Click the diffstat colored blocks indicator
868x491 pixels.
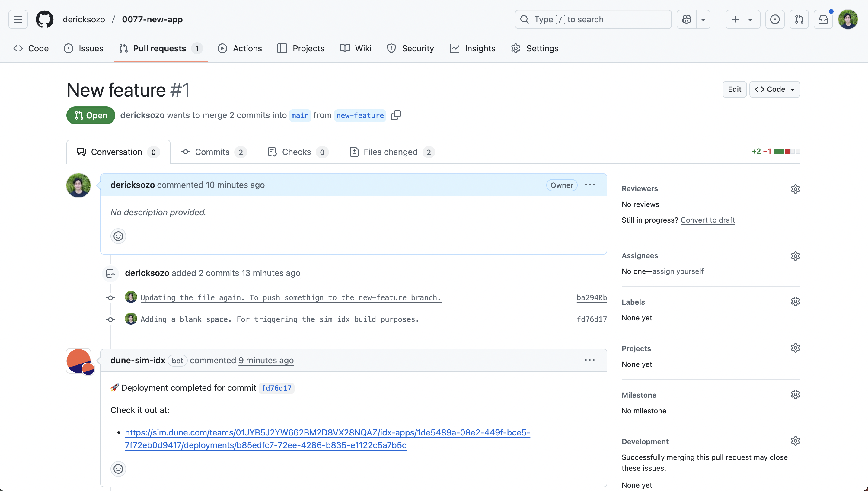click(787, 151)
